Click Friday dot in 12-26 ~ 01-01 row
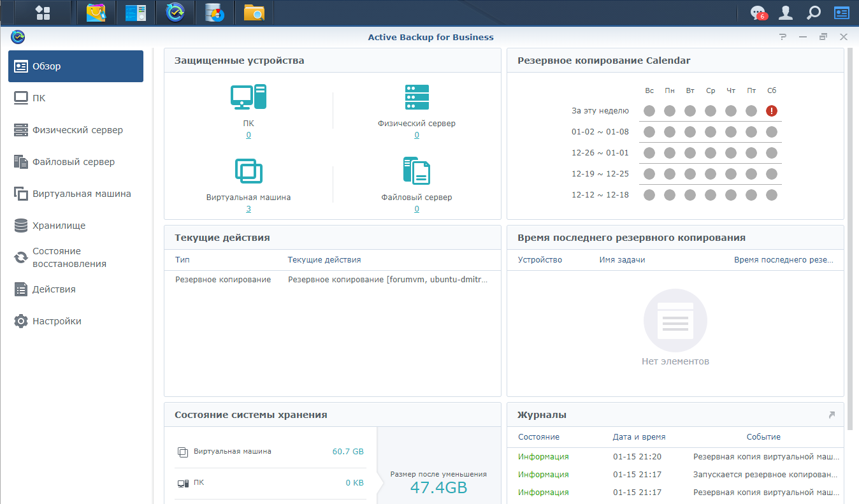 tap(751, 153)
